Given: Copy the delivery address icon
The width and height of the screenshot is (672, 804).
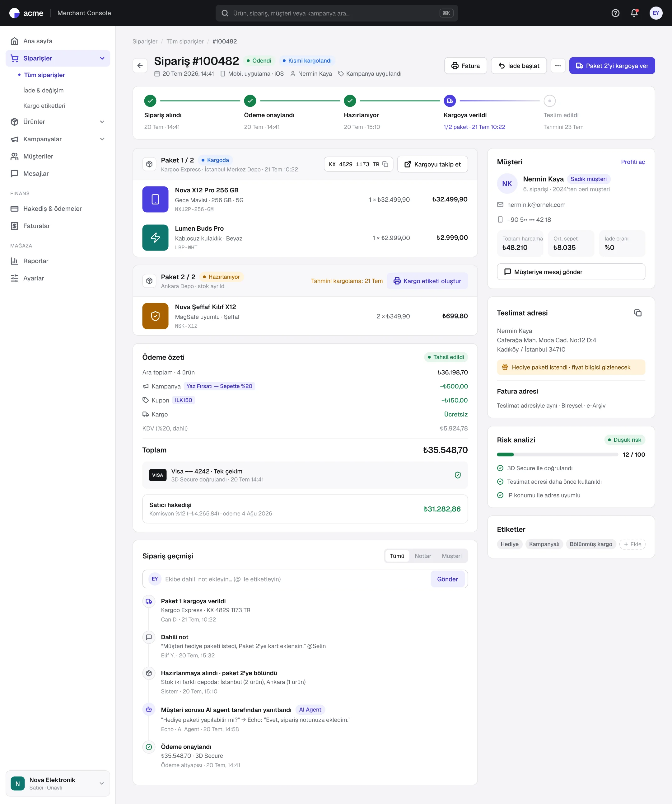Looking at the screenshot, I should pos(637,313).
